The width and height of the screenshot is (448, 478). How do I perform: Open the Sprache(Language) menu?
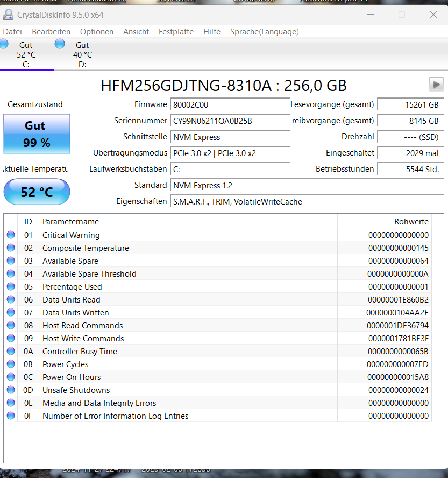coord(265,32)
